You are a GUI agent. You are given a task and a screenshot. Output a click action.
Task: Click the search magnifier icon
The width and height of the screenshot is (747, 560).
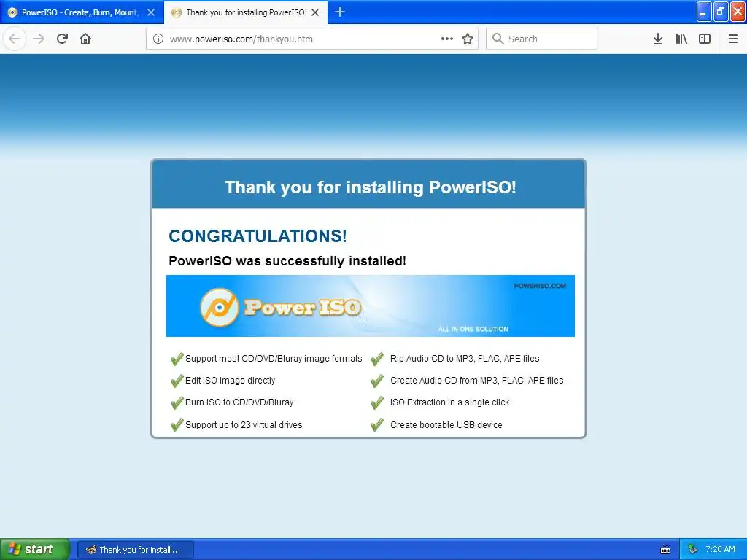coord(498,39)
